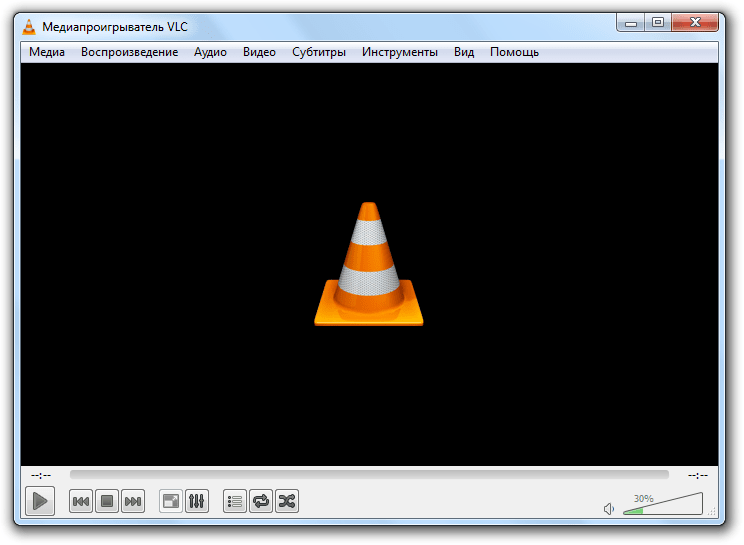Open the Видео menu
Image resolution: width=744 pixels, height=545 pixels.
[259, 52]
